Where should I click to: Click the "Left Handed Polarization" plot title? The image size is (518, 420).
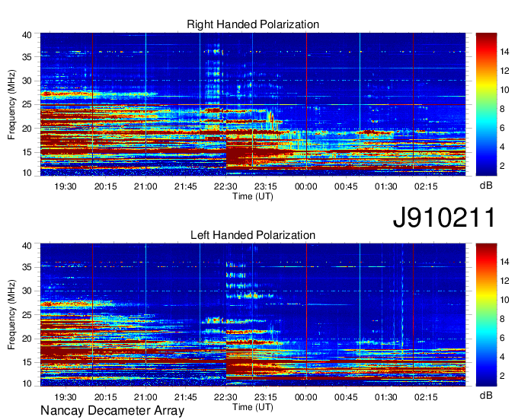(253, 235)
